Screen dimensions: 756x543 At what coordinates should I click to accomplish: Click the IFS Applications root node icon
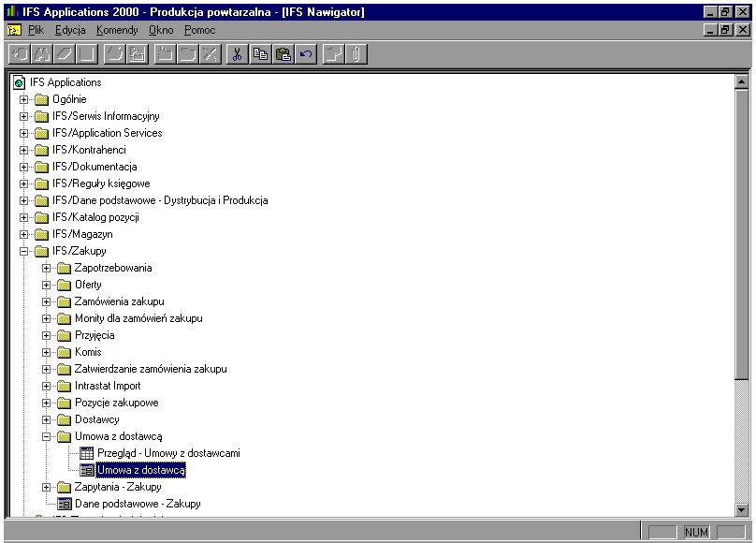pyautogui.click(x=19, y=82)
